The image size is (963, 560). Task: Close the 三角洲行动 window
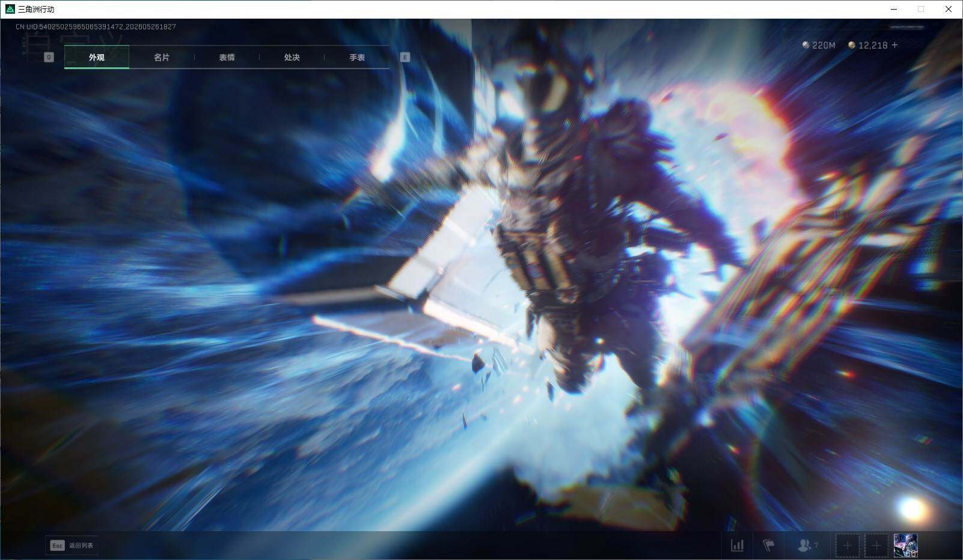pyautogui.click(x=949, y=9)
